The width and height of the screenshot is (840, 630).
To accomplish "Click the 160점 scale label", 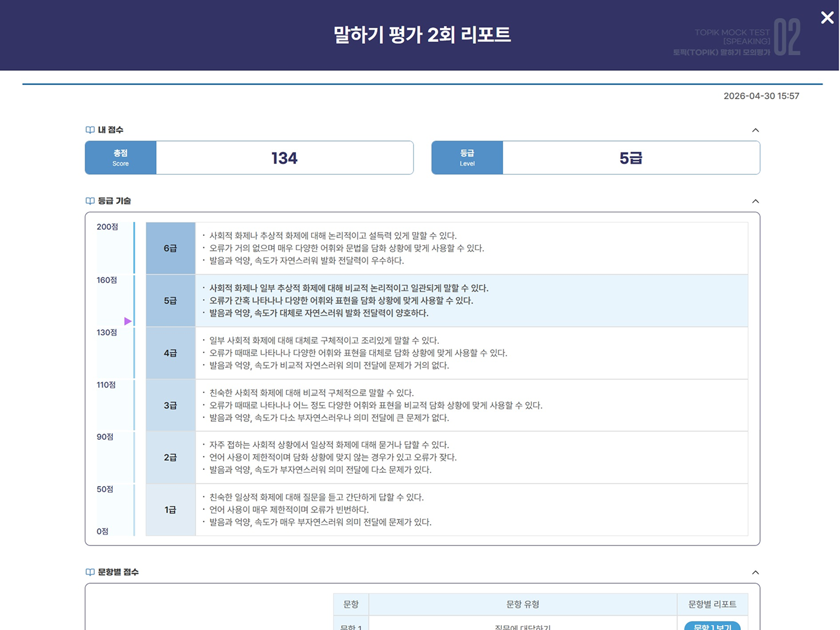I will pos(107,280).
